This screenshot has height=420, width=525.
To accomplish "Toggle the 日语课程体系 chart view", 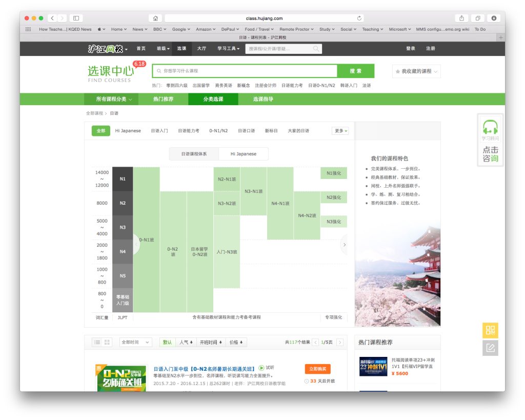I will [x=194, y=154].
